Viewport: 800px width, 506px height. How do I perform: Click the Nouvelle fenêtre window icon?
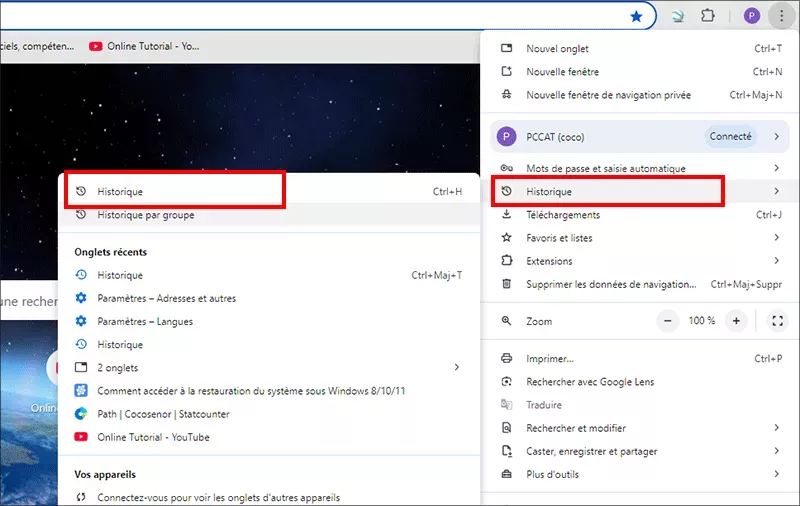tap(506, 71)
